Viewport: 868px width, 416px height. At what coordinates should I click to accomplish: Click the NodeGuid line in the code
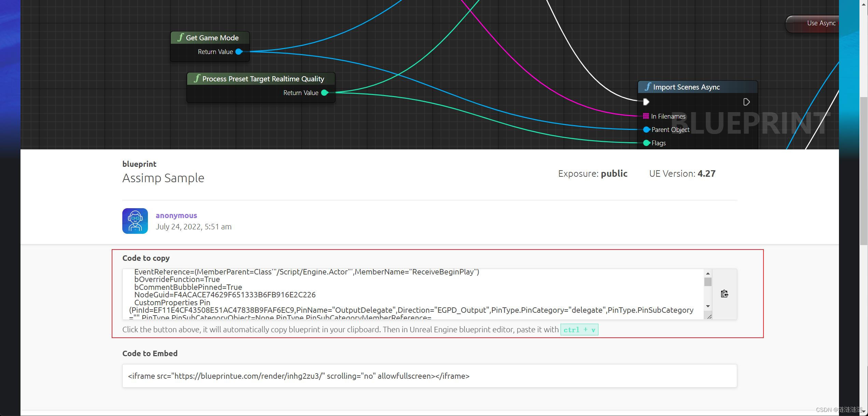225,295
